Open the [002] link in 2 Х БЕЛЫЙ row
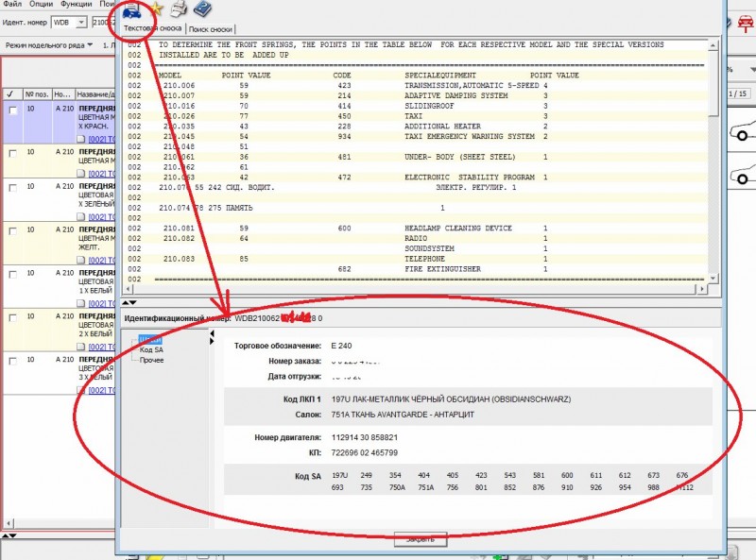The image size is (756, 560). [102, 347]
